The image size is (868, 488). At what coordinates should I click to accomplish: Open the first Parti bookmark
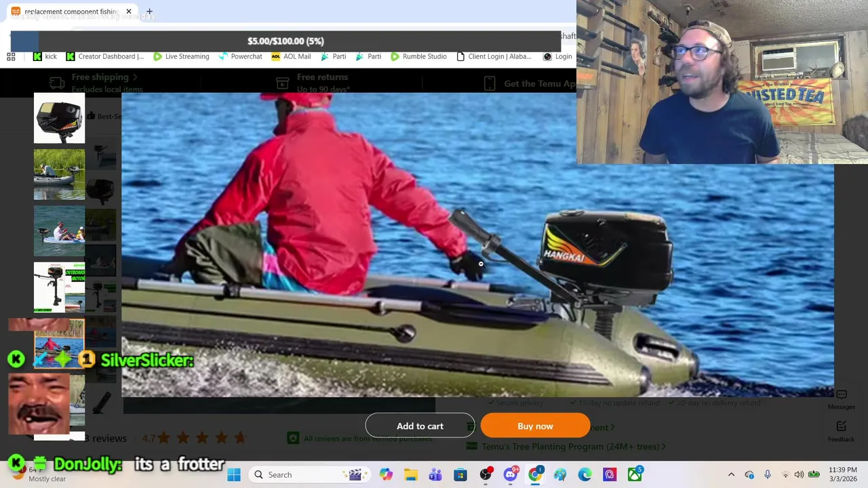coord(333,56)
